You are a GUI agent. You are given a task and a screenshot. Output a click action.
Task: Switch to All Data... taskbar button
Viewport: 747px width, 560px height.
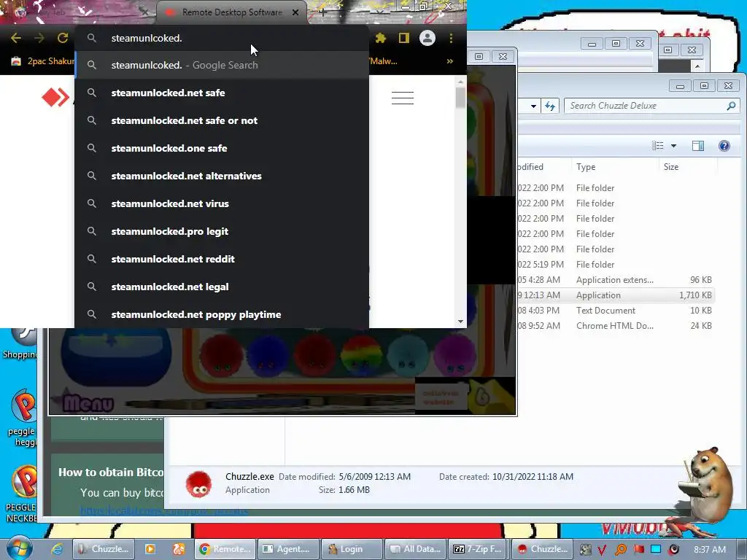click(415, 549)
